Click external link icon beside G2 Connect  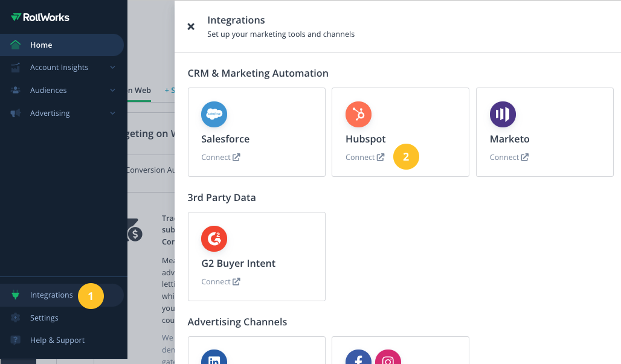pyautogui.click(x=236, y=281)
